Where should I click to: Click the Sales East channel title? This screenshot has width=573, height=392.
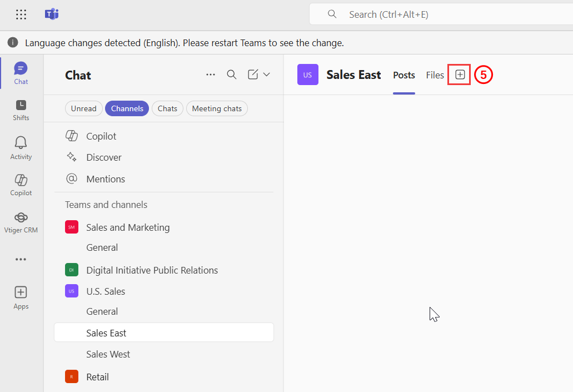click(x=353, y=75)
